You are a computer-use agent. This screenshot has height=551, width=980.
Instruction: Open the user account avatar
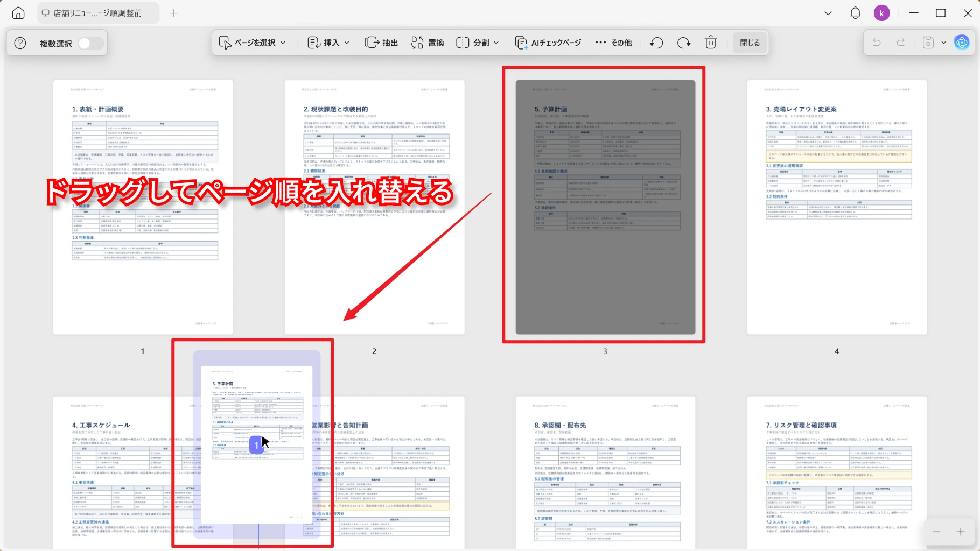click(881, 13)
